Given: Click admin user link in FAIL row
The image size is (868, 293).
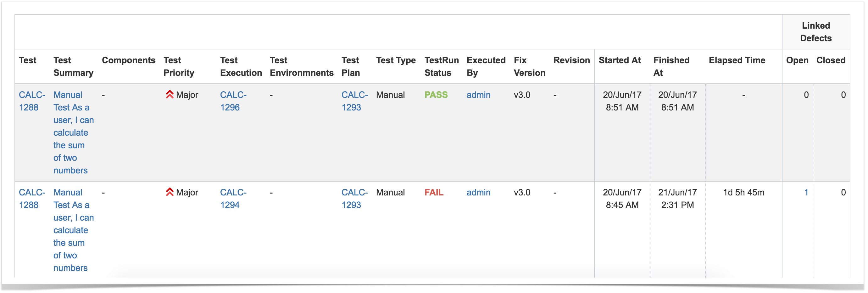Looking at the screenshot, I should pos(478,193).
